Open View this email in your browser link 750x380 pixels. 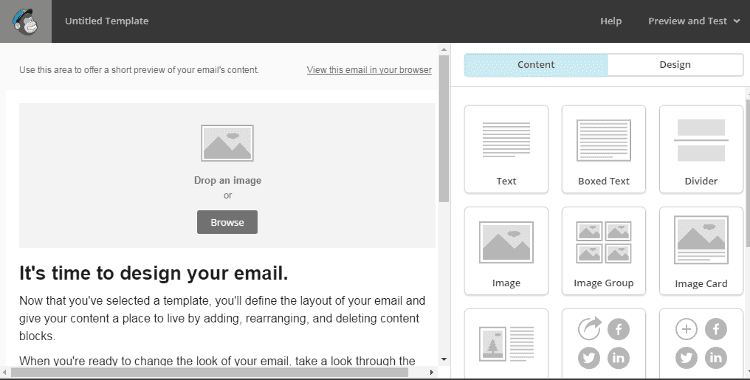click(369, 70)
